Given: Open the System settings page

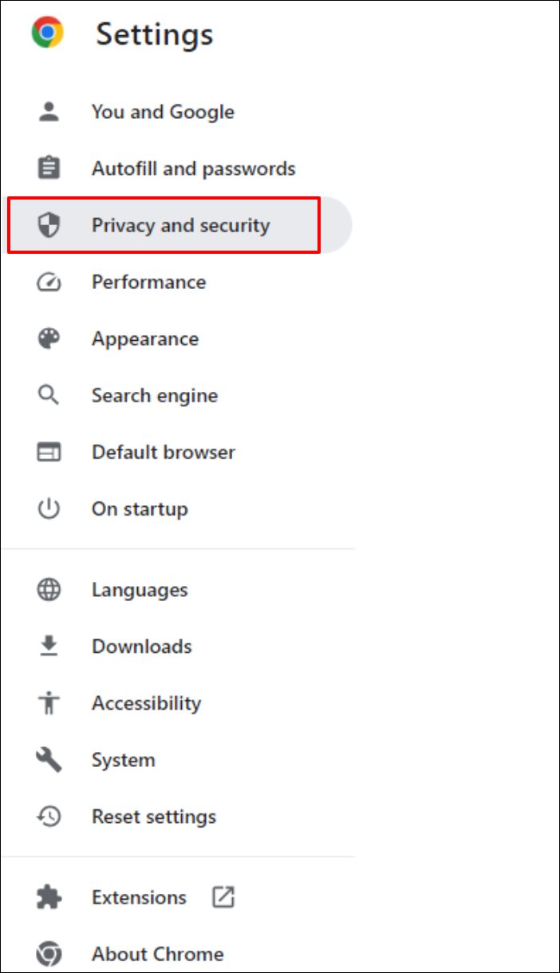Looking at the screenshot, I should pyautogui.click(x=123, y=760).
